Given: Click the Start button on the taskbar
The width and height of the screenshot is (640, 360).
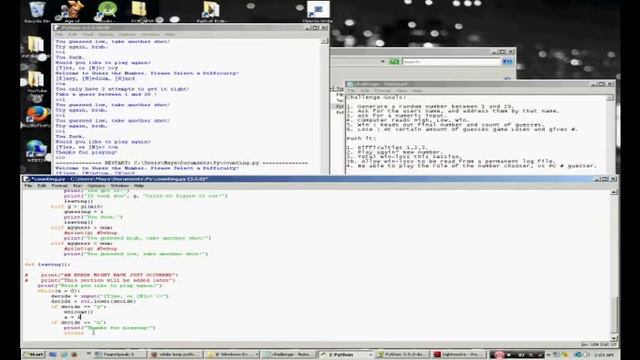Looking at the screenshot, I should pos(33,354).
